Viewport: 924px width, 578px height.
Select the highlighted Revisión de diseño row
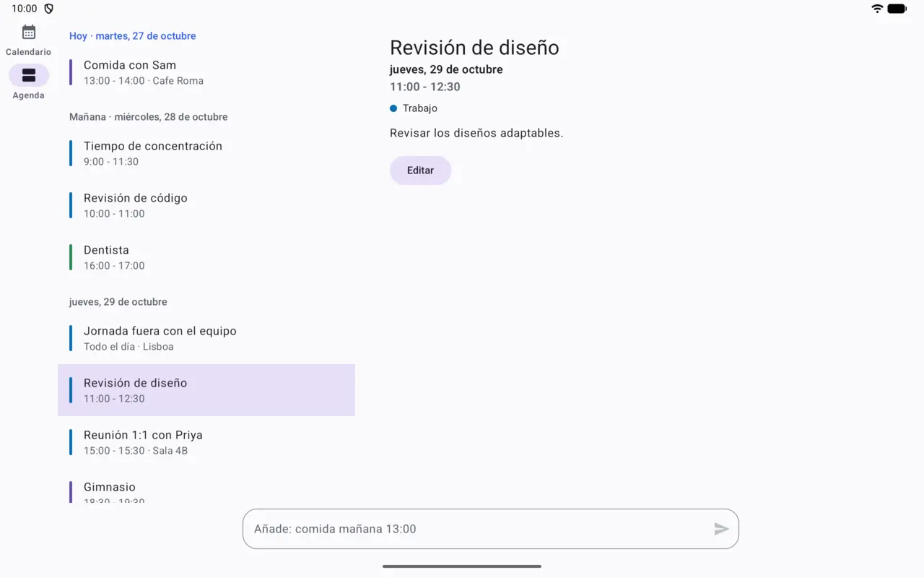(206, 390)
